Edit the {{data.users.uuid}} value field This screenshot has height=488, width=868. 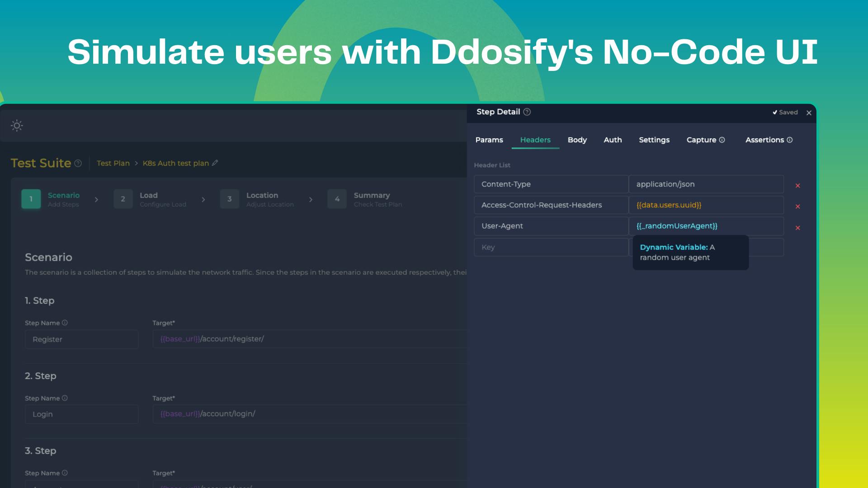(x=706, y=205)
